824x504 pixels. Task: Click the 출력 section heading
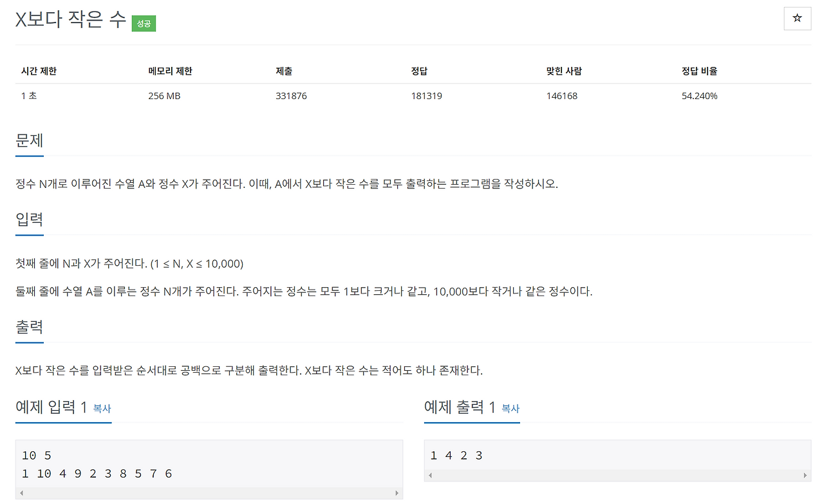point(28,326)
